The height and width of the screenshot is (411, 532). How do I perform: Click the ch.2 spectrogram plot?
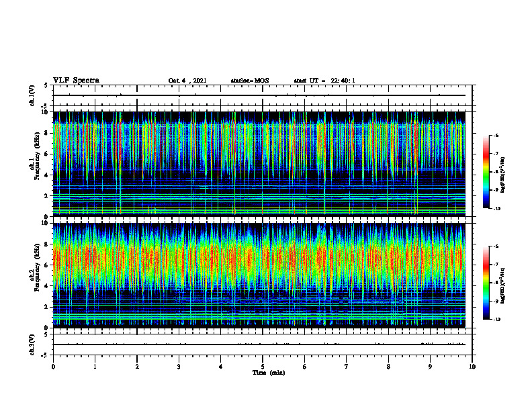pyautogui.click(x=259, y=275)
